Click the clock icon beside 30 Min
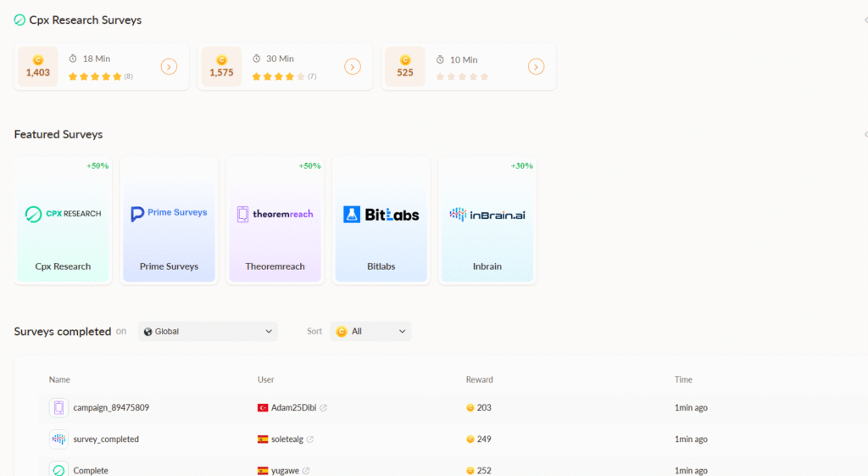This screenshot has width=868, height=476. point(256,59)
